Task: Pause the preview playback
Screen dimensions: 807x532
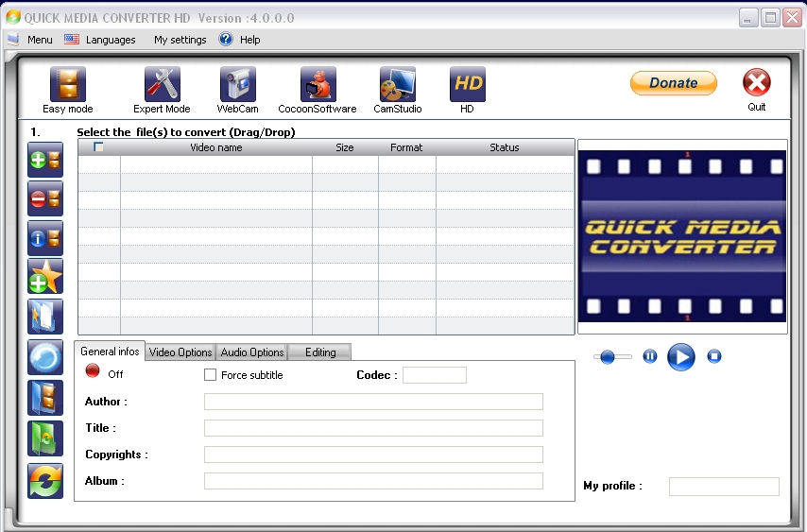Action: pyautogui.click(x=650, y=356)
